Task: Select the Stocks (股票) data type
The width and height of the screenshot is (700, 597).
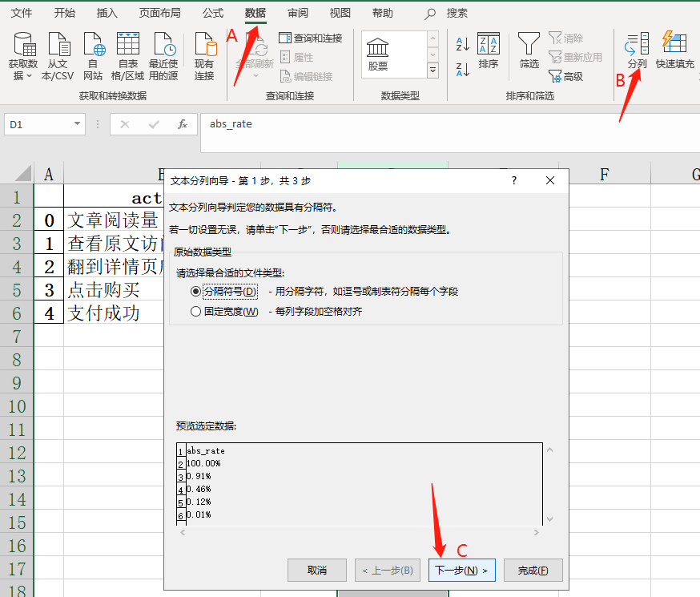Action: click(378, 54)
